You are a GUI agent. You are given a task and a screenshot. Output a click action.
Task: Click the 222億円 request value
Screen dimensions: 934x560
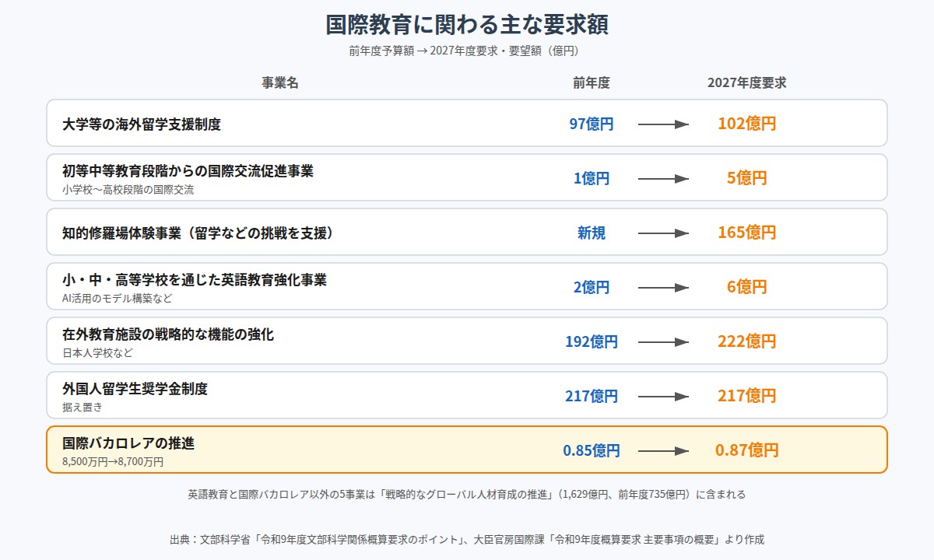coord(747,341)
